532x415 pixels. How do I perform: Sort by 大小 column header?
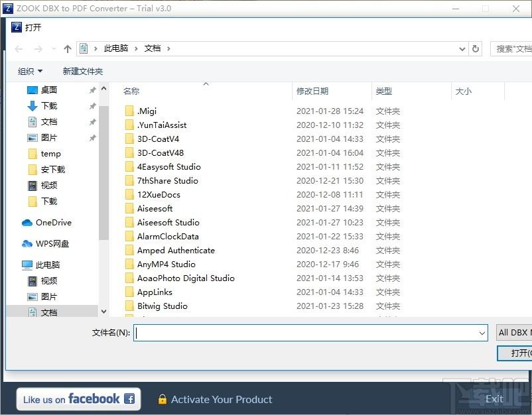[463, 91]
